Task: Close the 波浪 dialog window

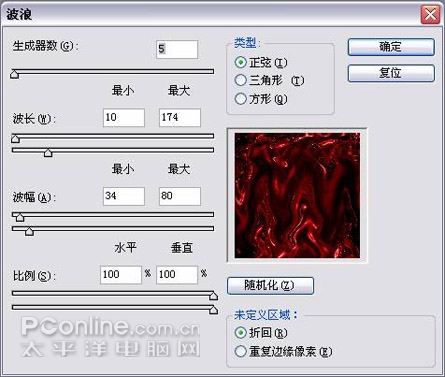Action: point(430,15)
